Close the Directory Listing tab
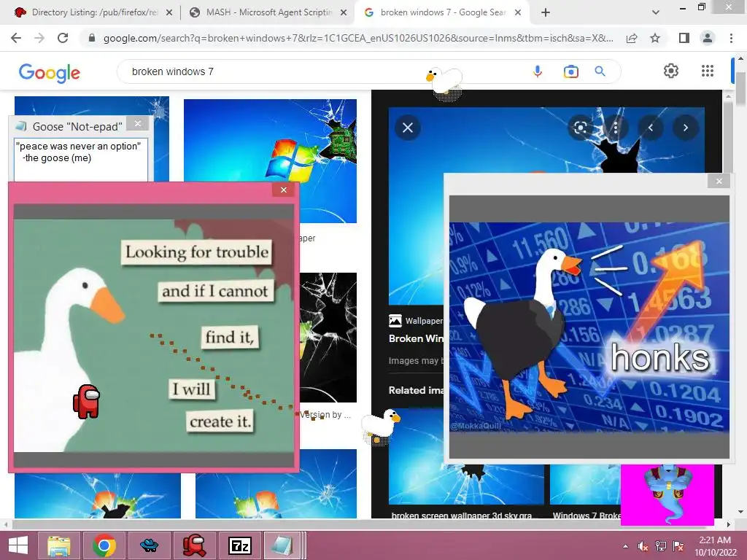Screen dimensions: 747x560 tap(169, 12)
